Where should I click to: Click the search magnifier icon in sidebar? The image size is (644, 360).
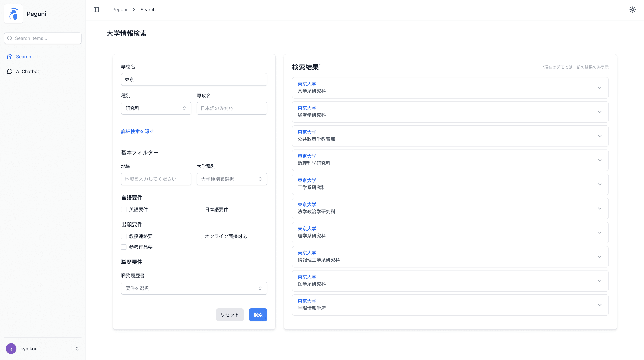coord(10,38)
